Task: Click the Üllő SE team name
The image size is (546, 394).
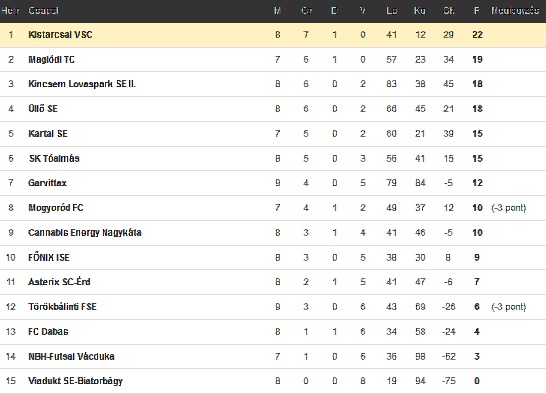Action: (43, 109)
